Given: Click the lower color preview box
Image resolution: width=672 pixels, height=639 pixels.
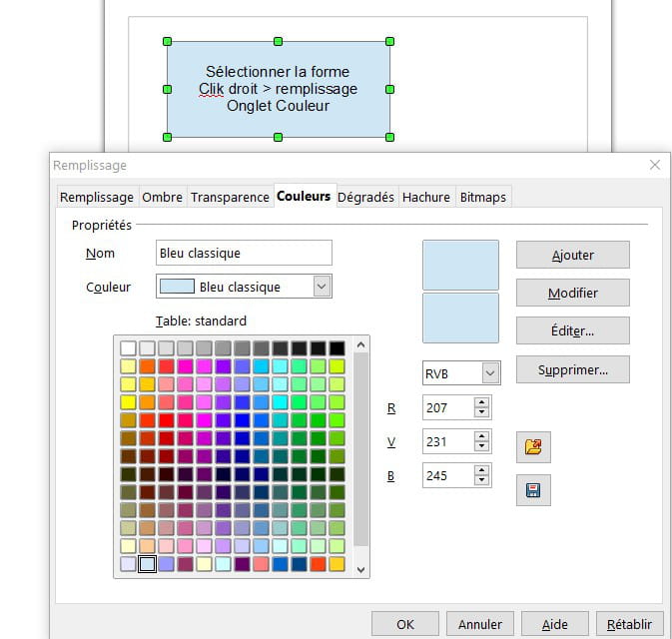Looking at the screenshot, I should [x=460, y=318].
